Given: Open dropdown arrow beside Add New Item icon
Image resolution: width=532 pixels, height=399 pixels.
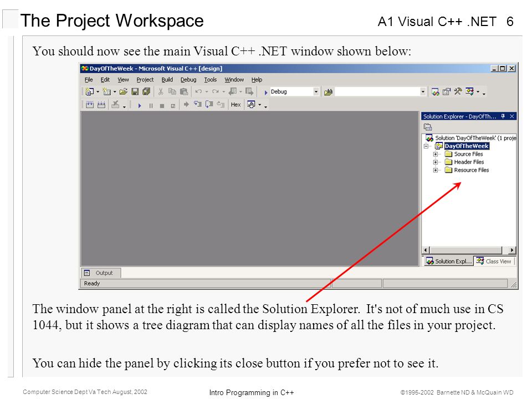Looking at the screenshot, I should coord(115,91).
